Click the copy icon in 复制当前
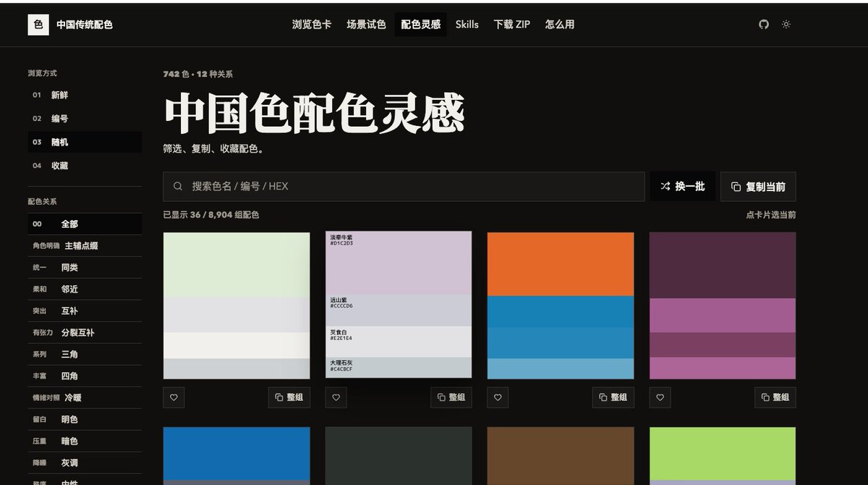Image resolution: width=868 pixels, height=485 pixels. (x=736, y=187)
